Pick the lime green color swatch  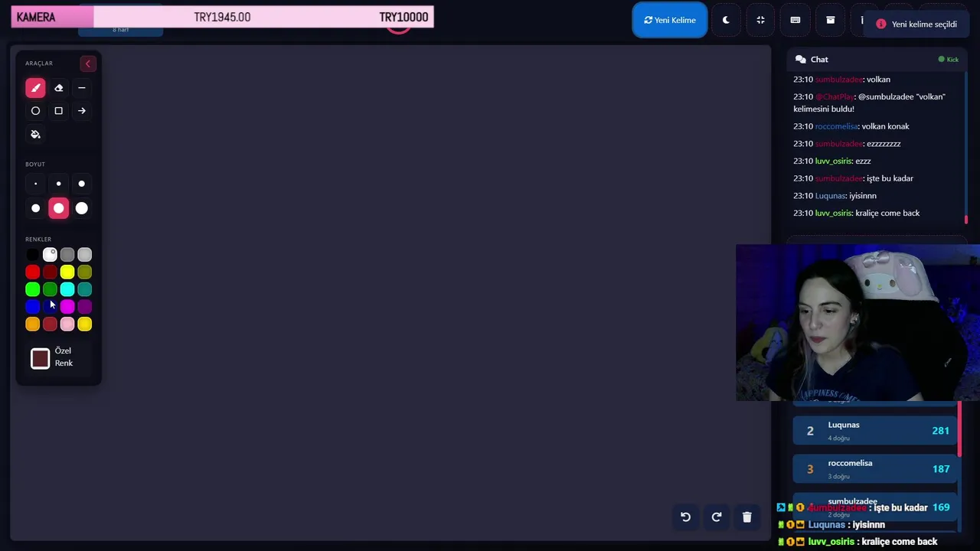(x=32, y=289)
